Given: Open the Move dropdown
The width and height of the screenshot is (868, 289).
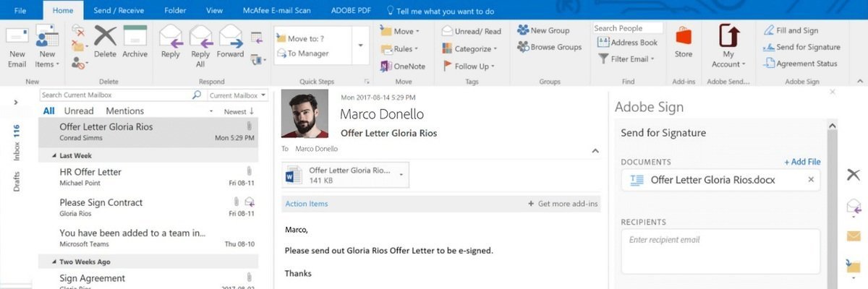Looking at the screenshot, I should [x=399, y=31].
